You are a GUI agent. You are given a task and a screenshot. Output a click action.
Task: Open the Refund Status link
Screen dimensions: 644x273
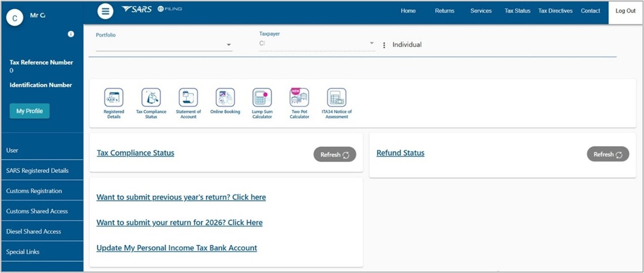pos(400,153)
